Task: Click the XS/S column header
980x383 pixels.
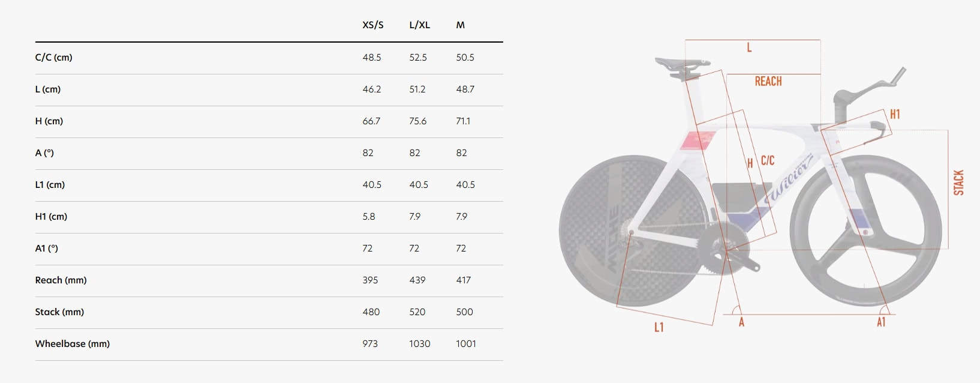Action: [372, 25]
